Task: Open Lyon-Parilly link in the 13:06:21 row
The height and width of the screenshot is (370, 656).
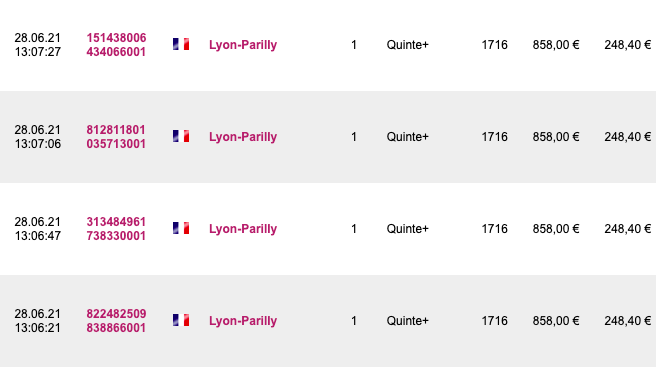Action: point(243,321)
